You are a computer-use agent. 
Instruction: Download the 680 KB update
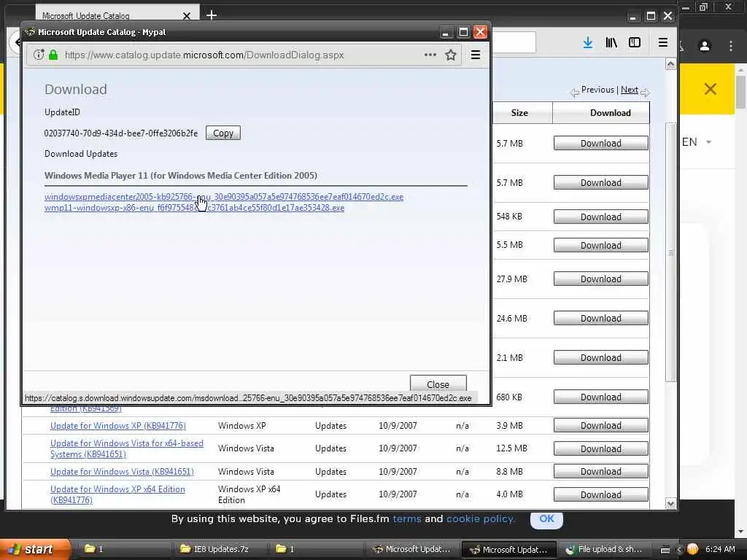(601, 397)
